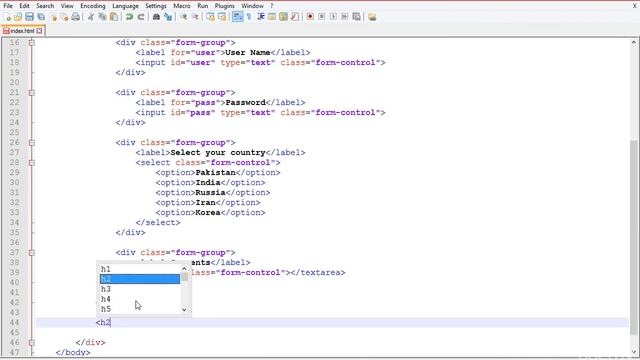Toggle the indent guide button
The image size is (640, 360).
pyautogui.click(x=261, y=17)
